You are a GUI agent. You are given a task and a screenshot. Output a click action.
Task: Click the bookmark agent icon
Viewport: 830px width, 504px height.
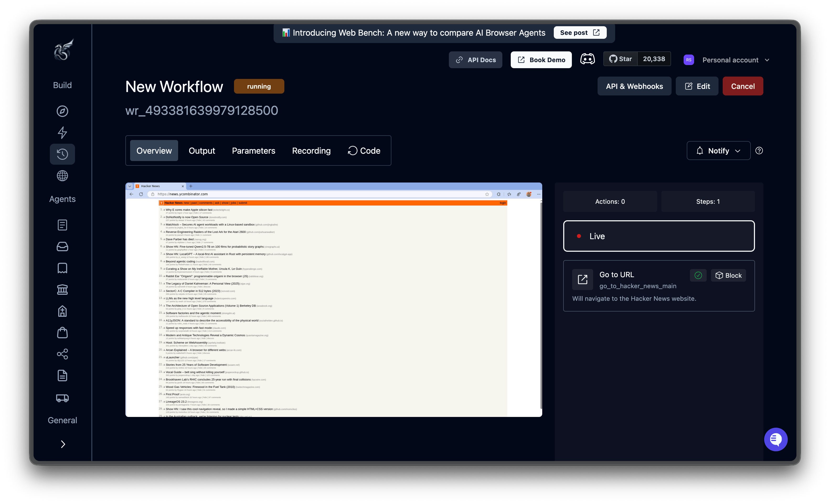62,268
